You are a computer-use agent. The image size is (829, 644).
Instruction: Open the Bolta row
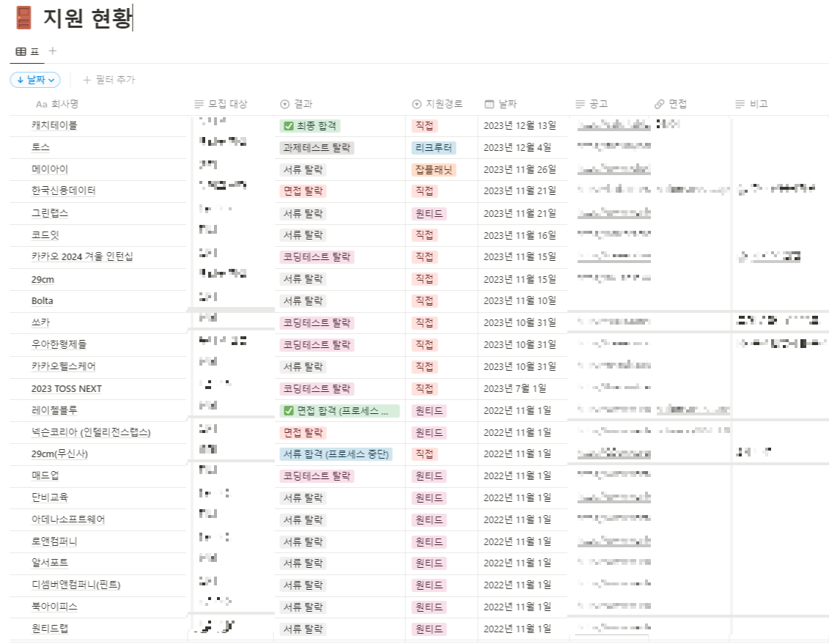click(x=43, y=300)
